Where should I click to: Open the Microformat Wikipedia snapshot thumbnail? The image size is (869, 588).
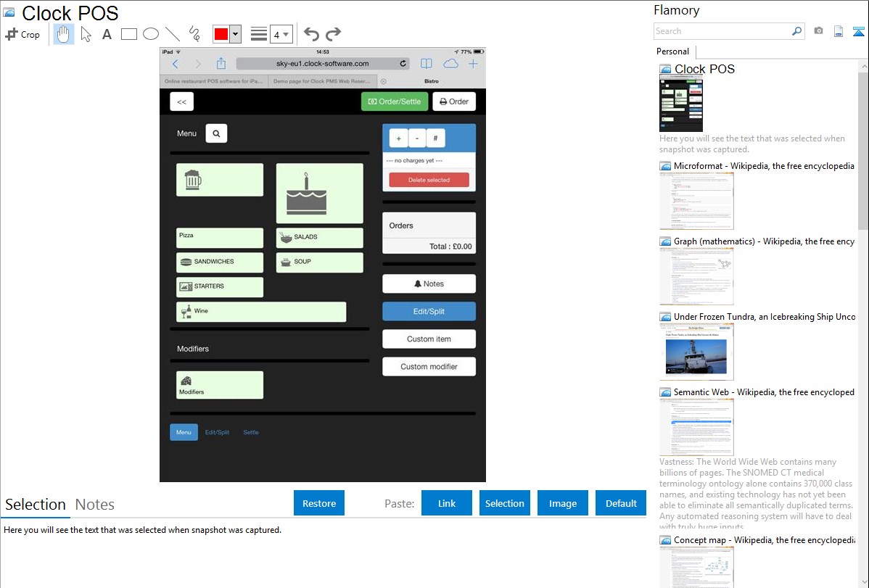click(x=696, y=201)
